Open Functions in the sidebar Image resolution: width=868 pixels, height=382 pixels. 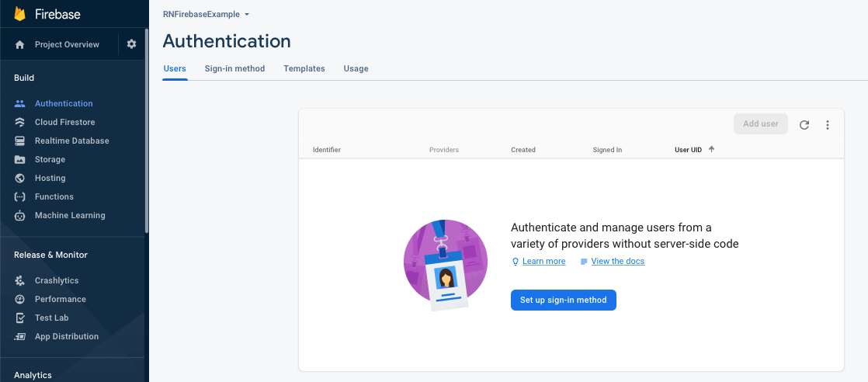pos(54,196)
